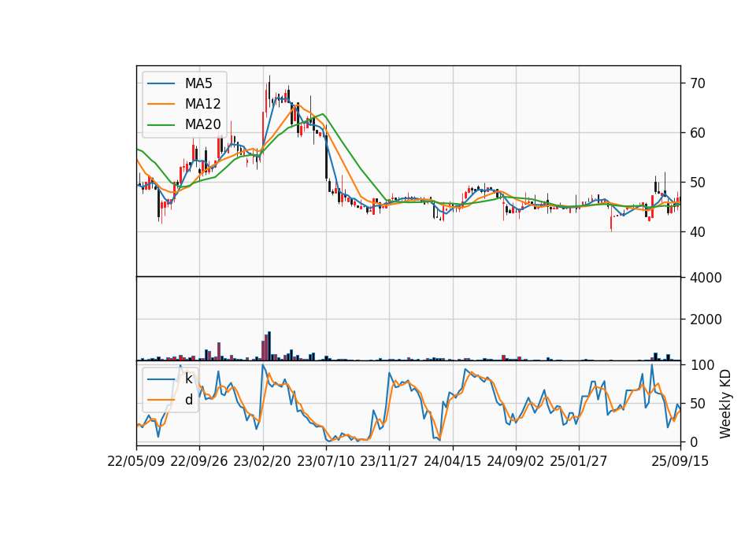Click the MA12 legend label
756x543 pixels.
pyautogui.click(x=202, y=104)
